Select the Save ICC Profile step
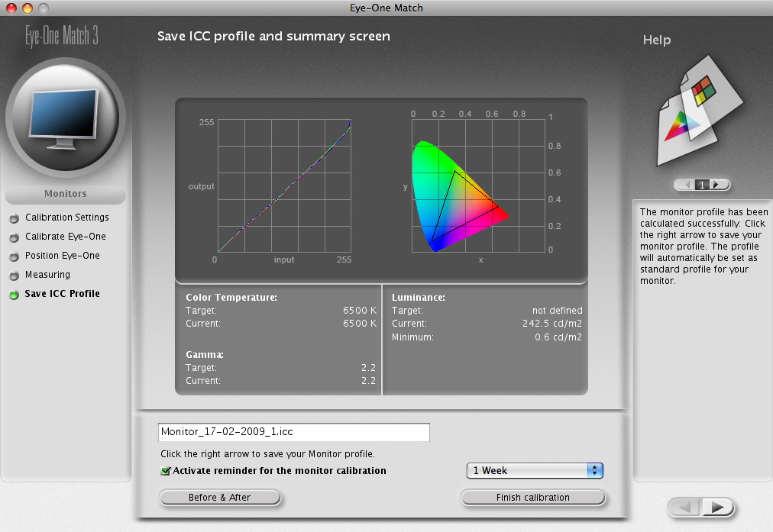 [x=62, y=294]
